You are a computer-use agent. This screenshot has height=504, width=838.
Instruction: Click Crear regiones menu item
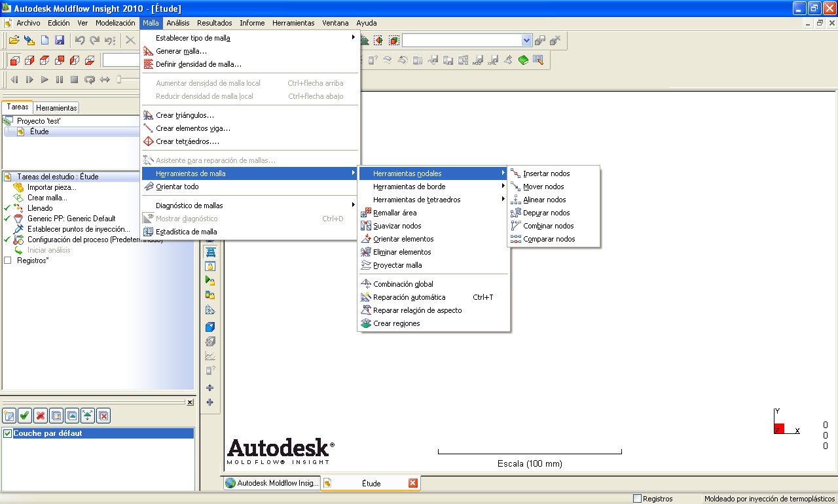click(433, 323)
